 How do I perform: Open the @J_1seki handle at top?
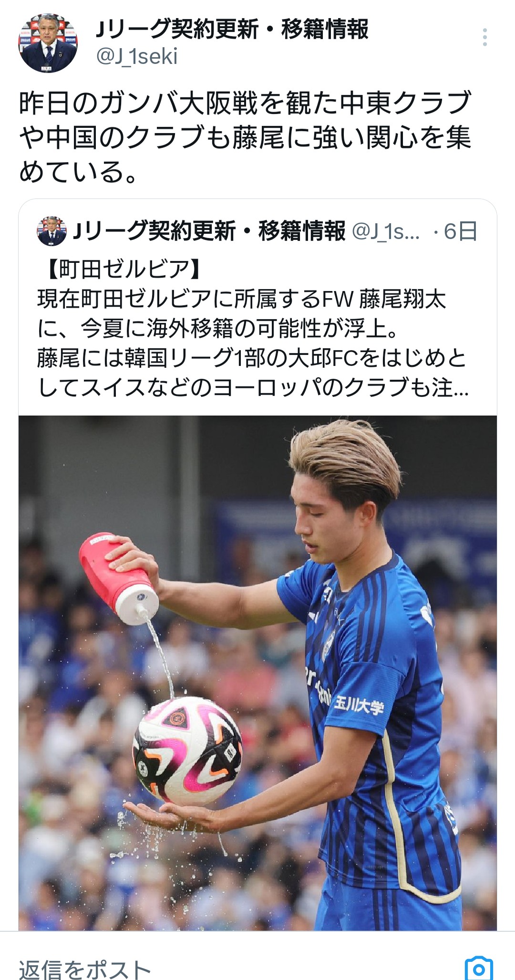coord(137,57)
